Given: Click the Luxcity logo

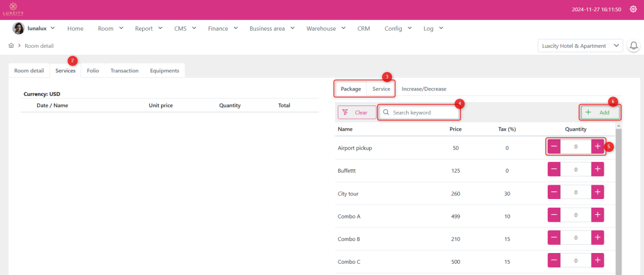Looking at the screenshot, I should 13,9.
